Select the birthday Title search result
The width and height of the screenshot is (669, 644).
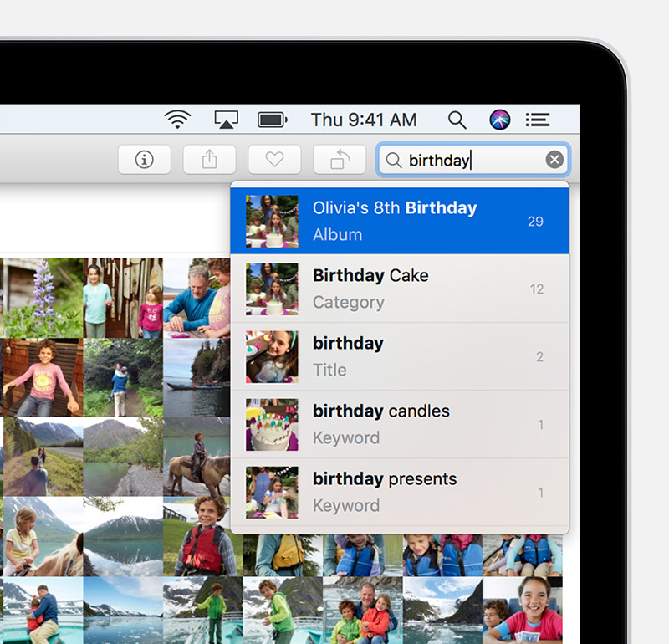[x=400, y=356]
